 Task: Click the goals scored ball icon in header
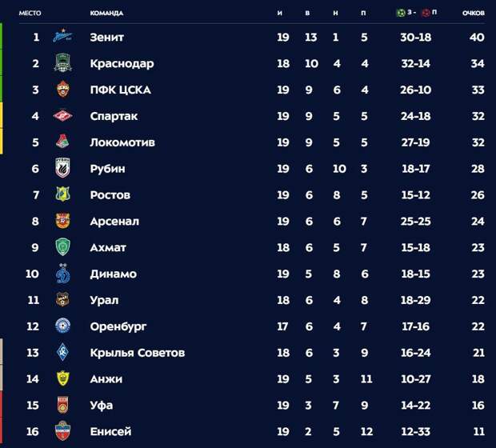401,13
